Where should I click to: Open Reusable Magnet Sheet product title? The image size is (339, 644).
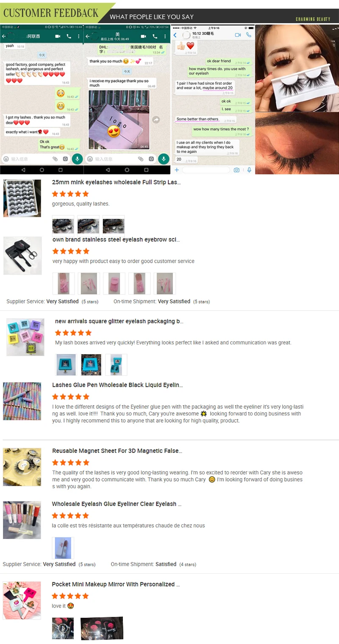click(117, 451)
